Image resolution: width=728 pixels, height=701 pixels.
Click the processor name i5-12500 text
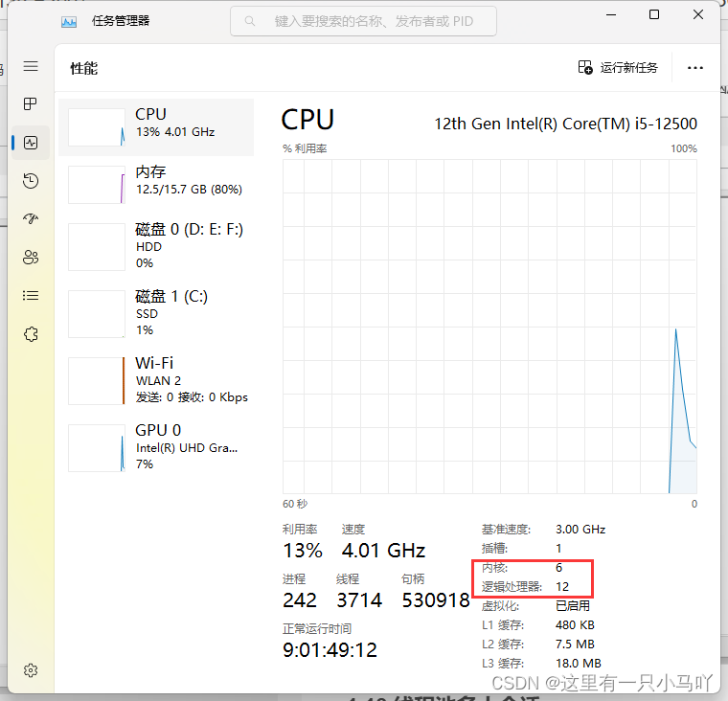565,124
